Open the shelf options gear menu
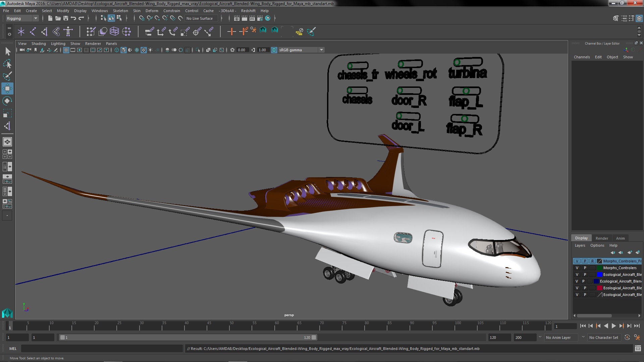This screenshot has height=362, width=644. coord(9,34)
